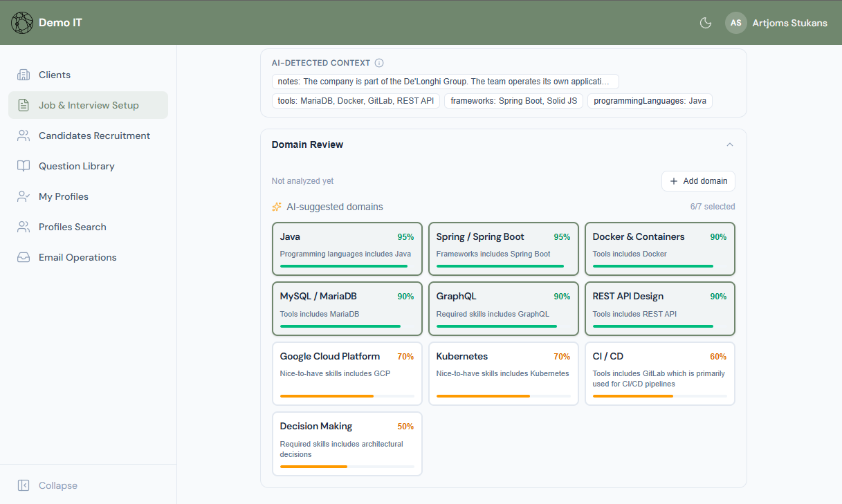Click the AI-DETECTED CONTEXT label
The height and width of the screenshot is (504, 842).
click(x=321, y=63)
